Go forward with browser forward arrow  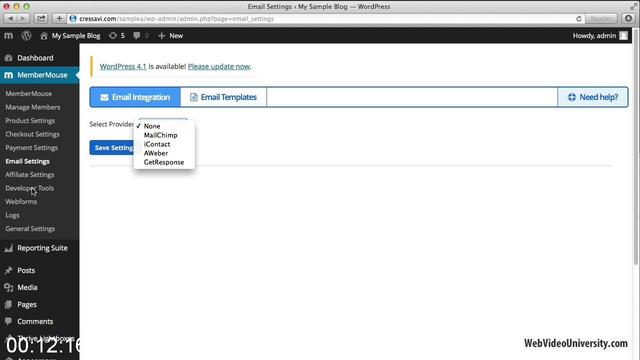(x=23, y=19)
